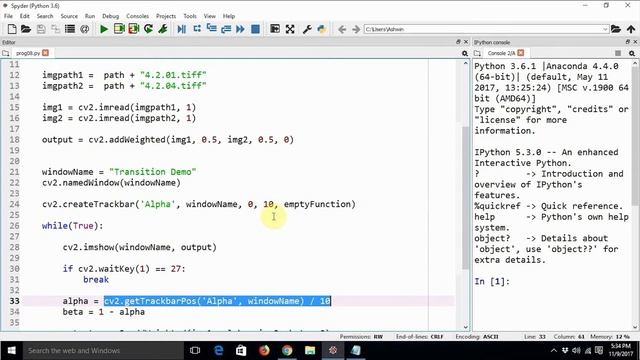The width and height of the screenshot is (640, 360).
Task: Re-run the last script icon
Action: (x=148, y=29)
